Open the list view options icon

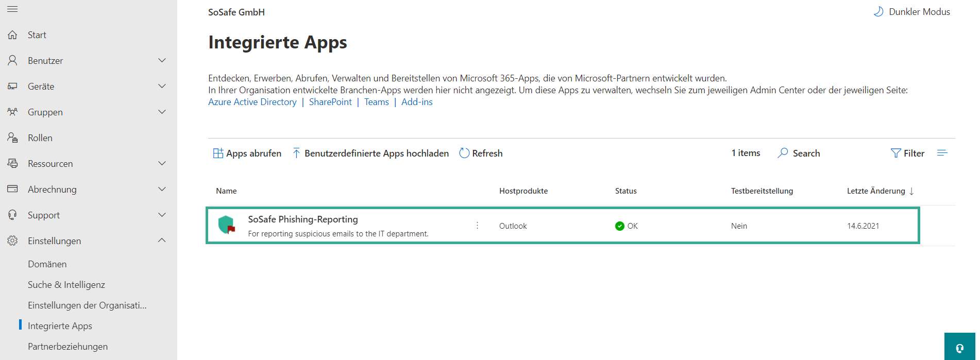click(942, 153)
